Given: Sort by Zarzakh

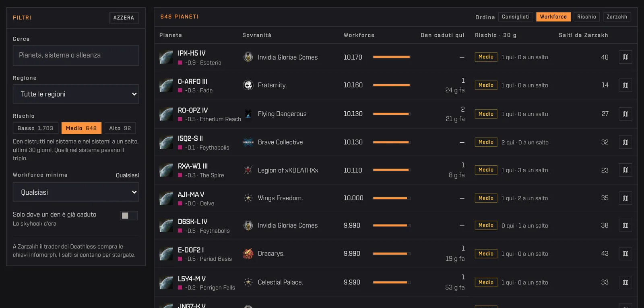Looking at the screenshot, I should click(617, 17).
